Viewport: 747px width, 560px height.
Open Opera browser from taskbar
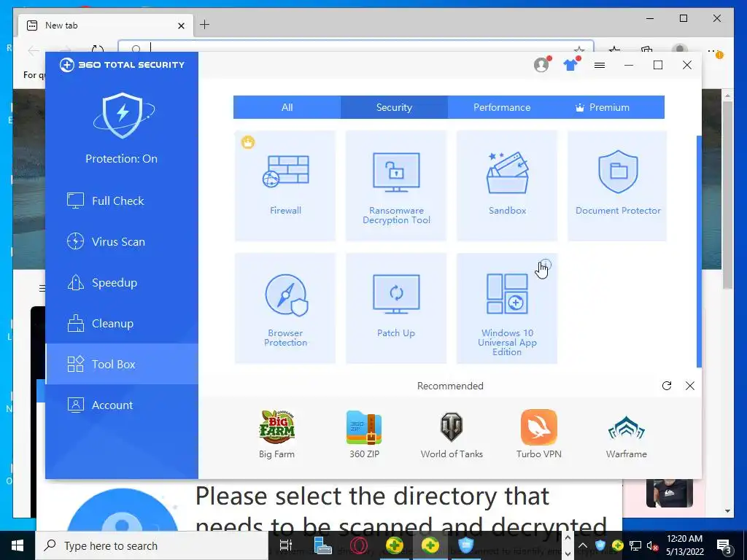pos(359,545)
